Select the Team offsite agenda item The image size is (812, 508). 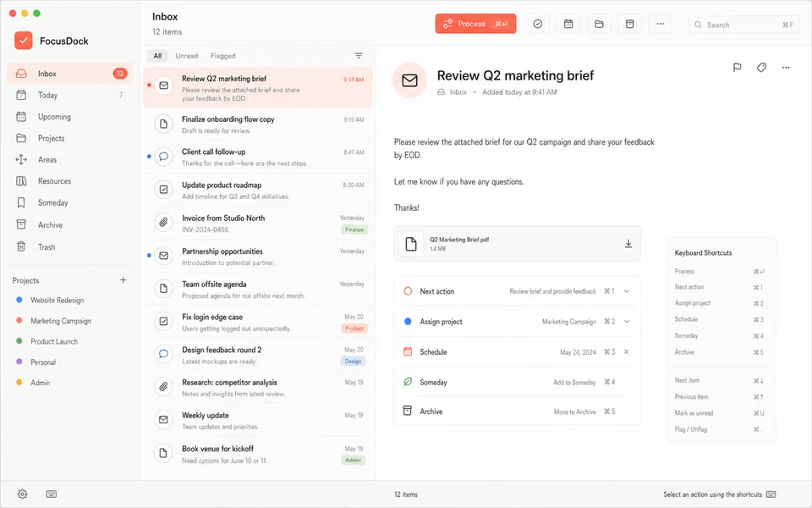click(x=257, y=290)
